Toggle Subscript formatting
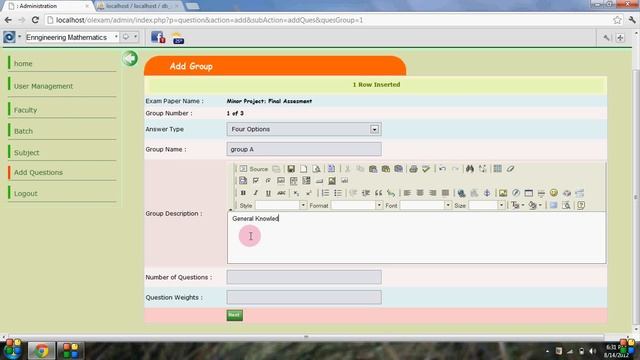 point(296,193)
